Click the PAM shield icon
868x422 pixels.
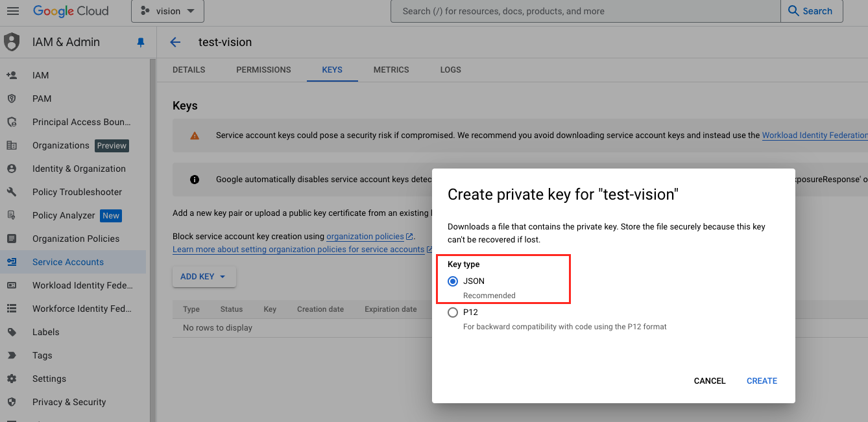pyautogui.click(x=12, y=99)
